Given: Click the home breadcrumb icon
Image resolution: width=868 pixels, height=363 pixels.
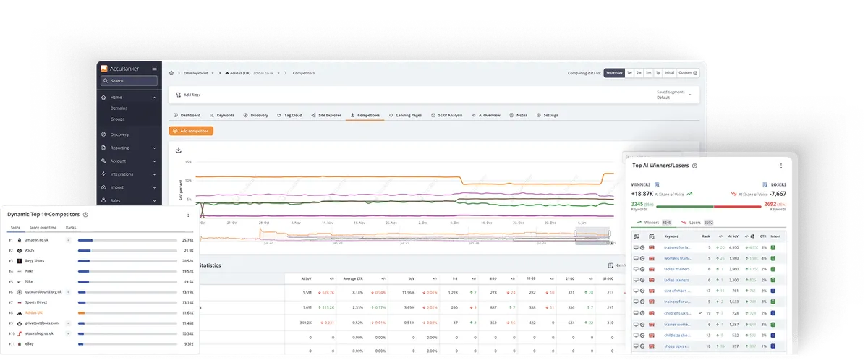Looking at the screenshot, I should [171, 73].
